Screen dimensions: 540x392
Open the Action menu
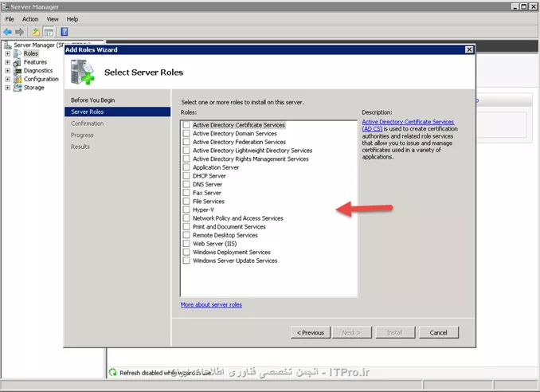tap(30, 19)
